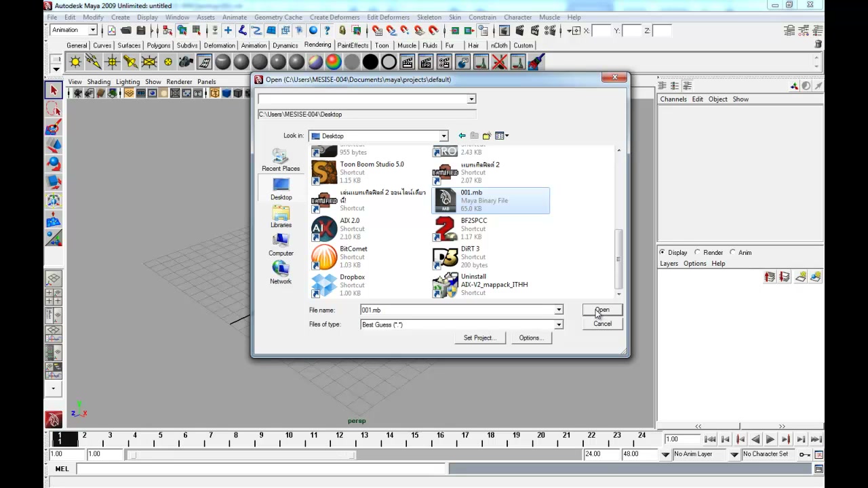Click the time range slider bar

pyautogui.click(x=241, y=454)
